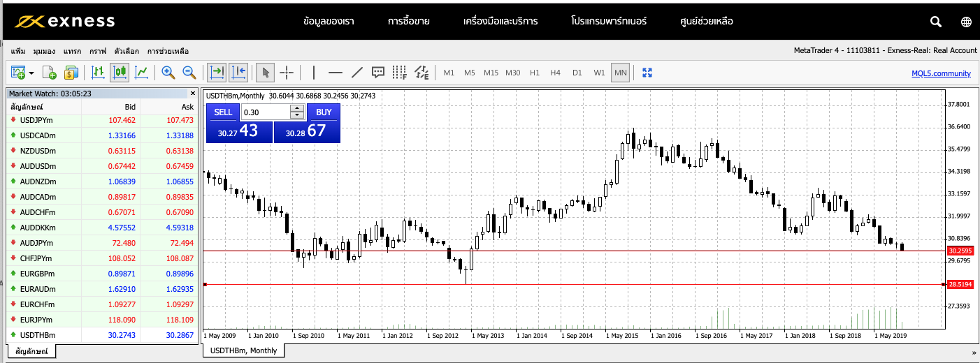Select USDJPYm in Market Watch

tap(102, 120)
